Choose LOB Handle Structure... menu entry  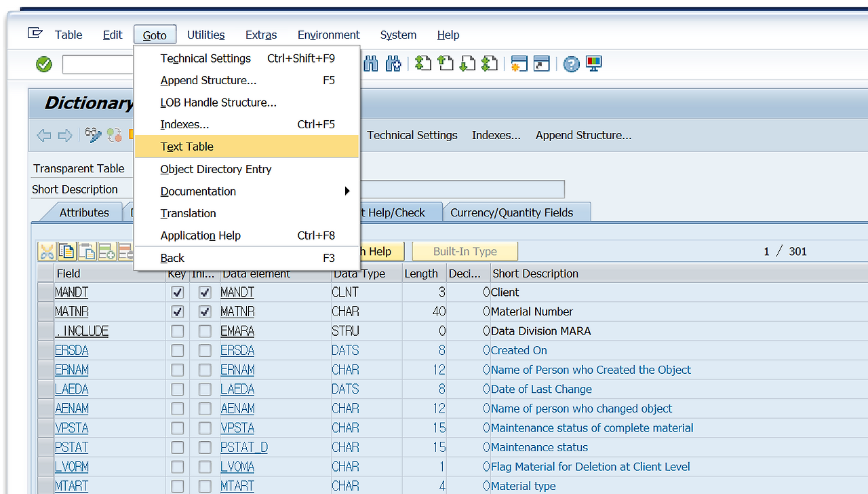(x=247, y=102)
